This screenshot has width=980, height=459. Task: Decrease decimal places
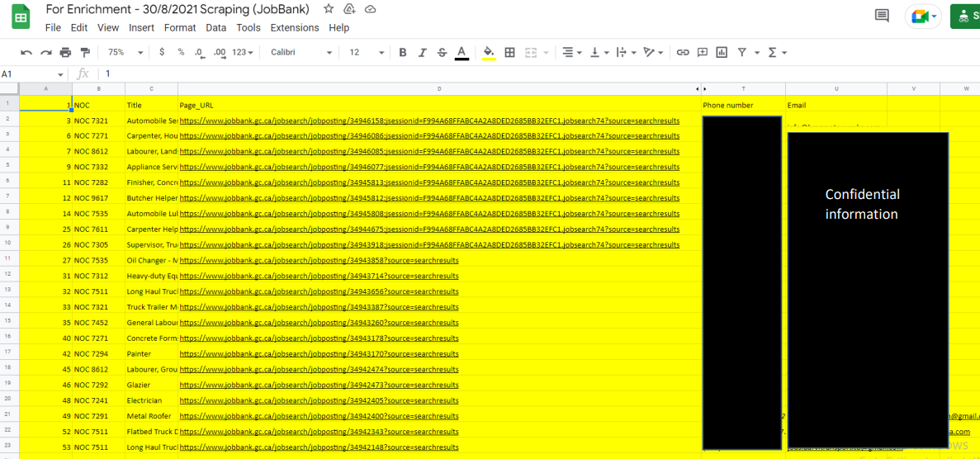pyautogui.click(x=199, y=53)
